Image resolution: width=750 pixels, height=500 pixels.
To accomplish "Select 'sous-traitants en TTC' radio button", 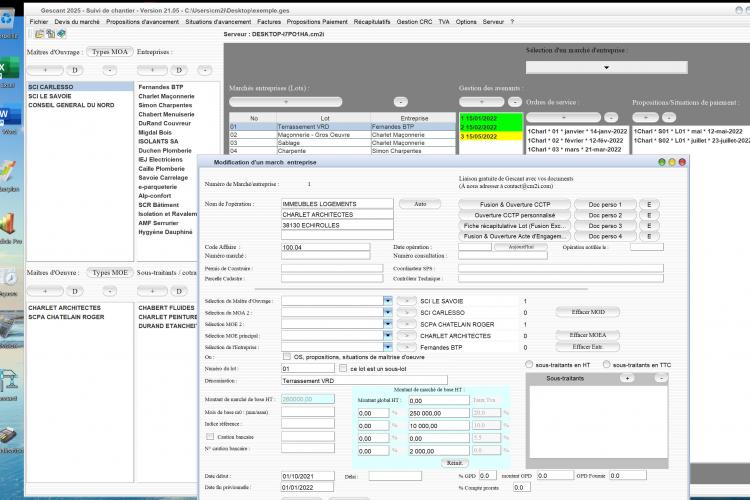I will tap(607, 365).
